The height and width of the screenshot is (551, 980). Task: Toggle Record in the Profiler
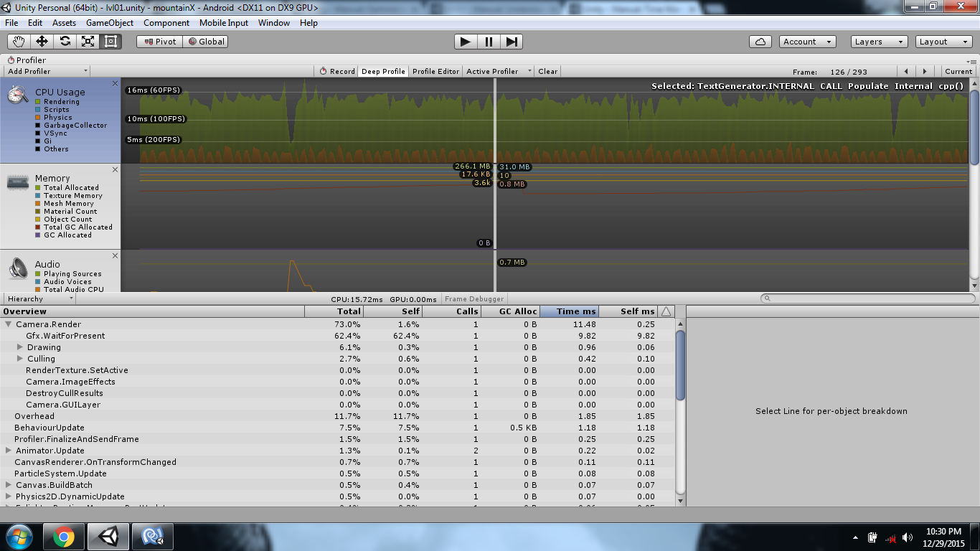(x=337, y=70)
